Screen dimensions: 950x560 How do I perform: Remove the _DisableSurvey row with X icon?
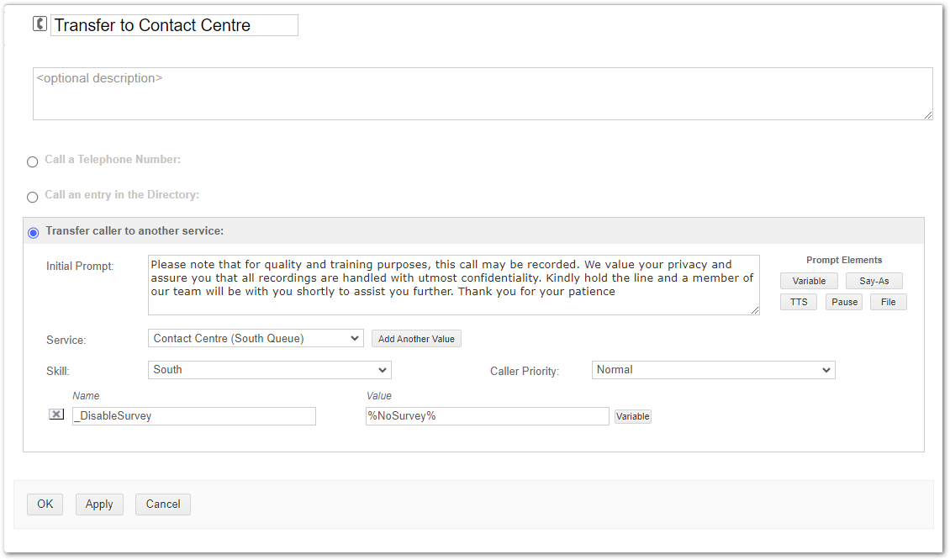[56, 415]
